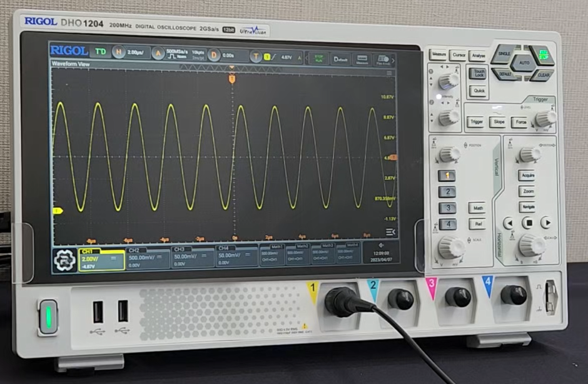The height and width of the screenshot is (384, 588).
Task: Open the Delay D 0.00s badge
Action: (214, 56)
